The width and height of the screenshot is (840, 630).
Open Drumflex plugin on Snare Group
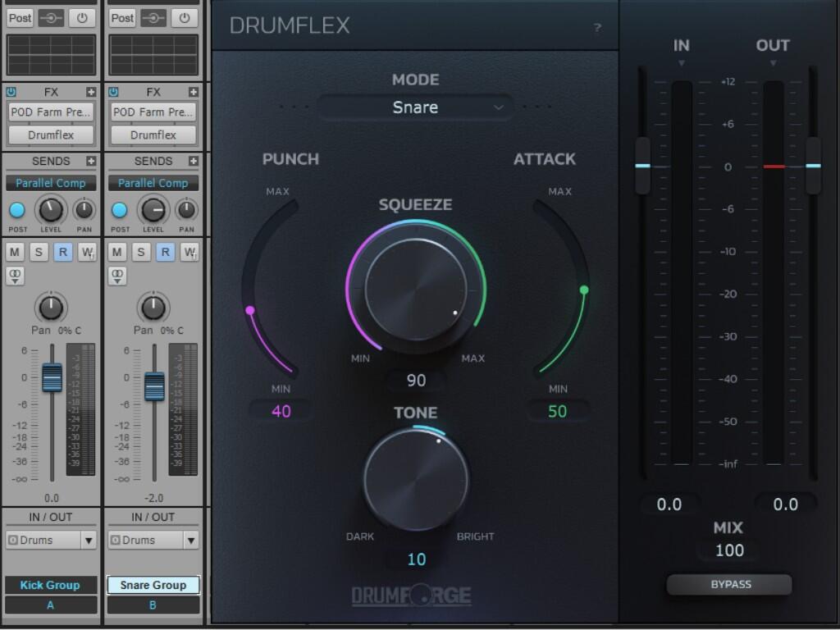pos(153,135)
